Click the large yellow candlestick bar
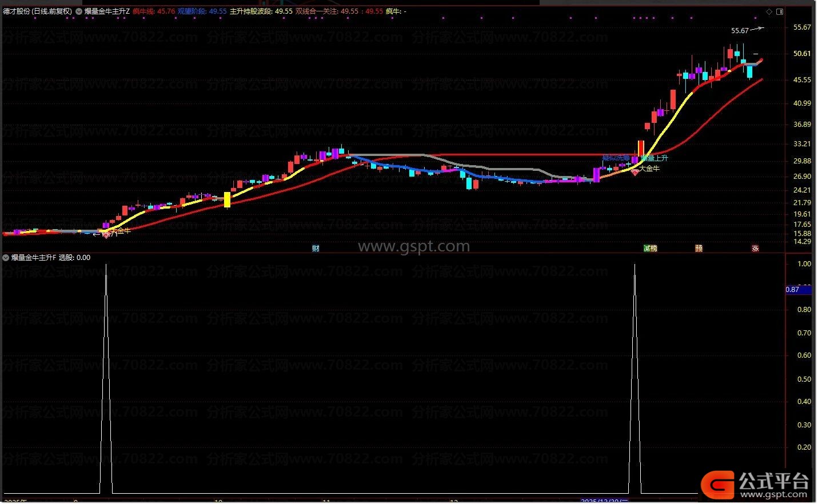The width and height of the screenshot is (818, 504). click(227, 199)
